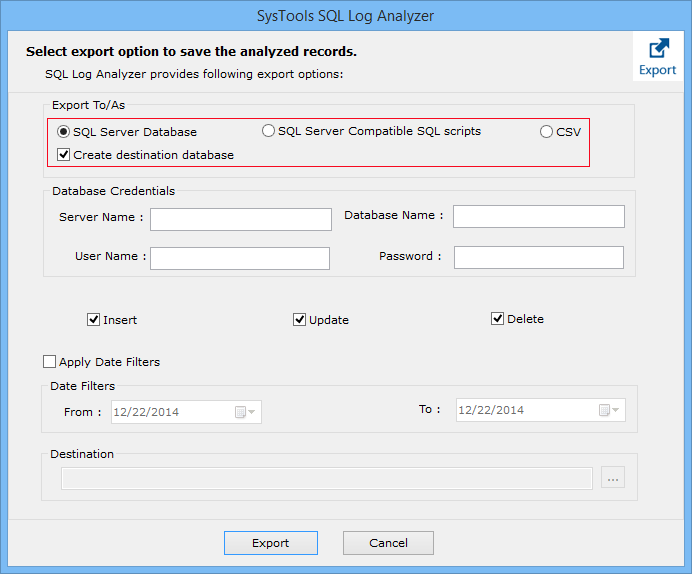
Task: Toggle the Insert checkbox
Action: pyautogui.click(x=94, y=320)
